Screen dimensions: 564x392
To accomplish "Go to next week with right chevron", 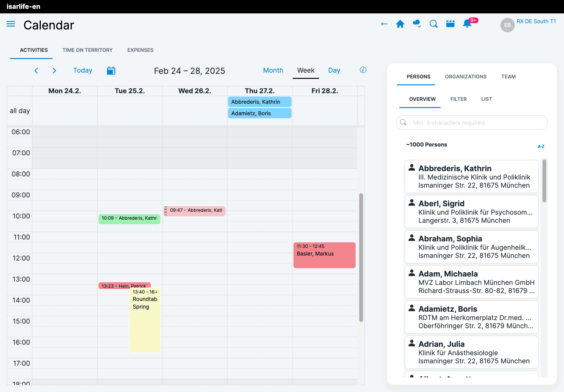I will tap(54, 71).
